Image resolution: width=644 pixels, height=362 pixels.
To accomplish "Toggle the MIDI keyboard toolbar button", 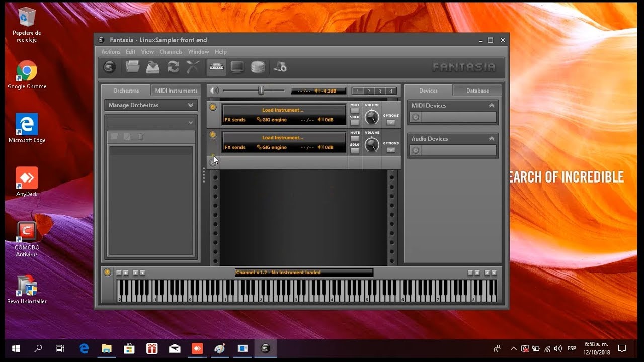I will [x=217, y=67].
